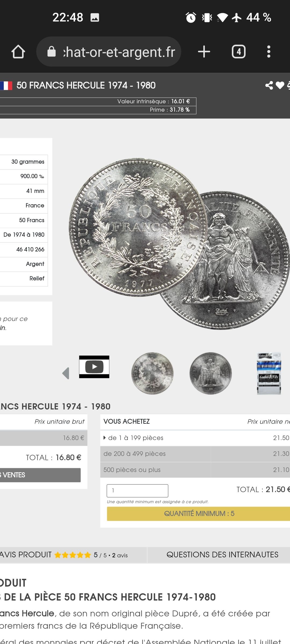Tap the lock icon in address bar

coord(52,52)
